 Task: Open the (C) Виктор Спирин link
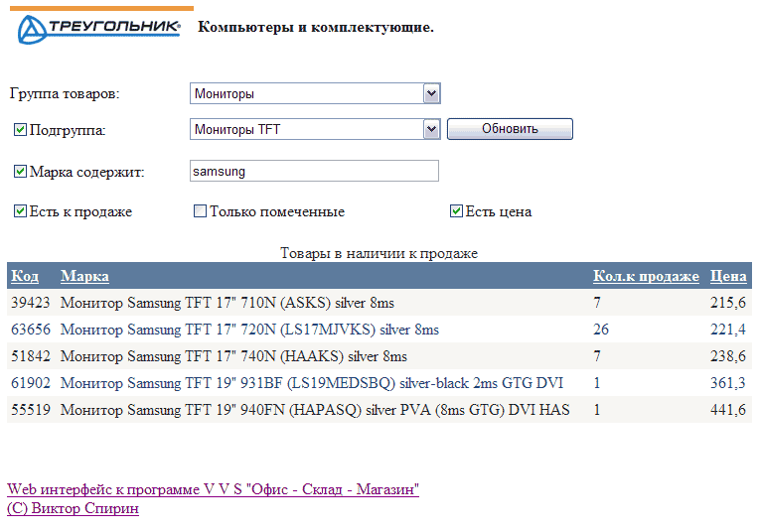click(73, 508)
